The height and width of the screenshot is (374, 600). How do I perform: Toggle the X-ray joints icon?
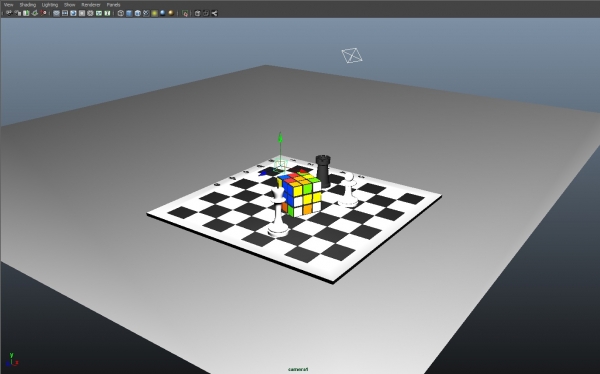(x=214, y=13)
